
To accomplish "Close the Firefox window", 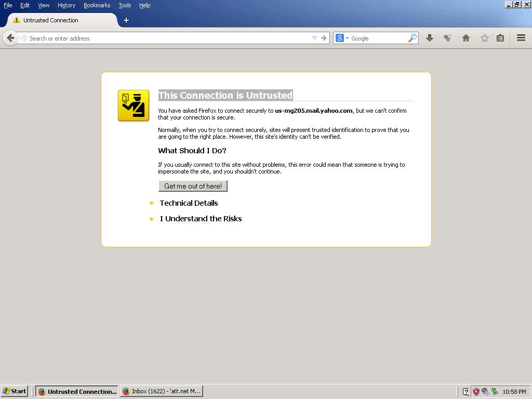I will point(526,5).
